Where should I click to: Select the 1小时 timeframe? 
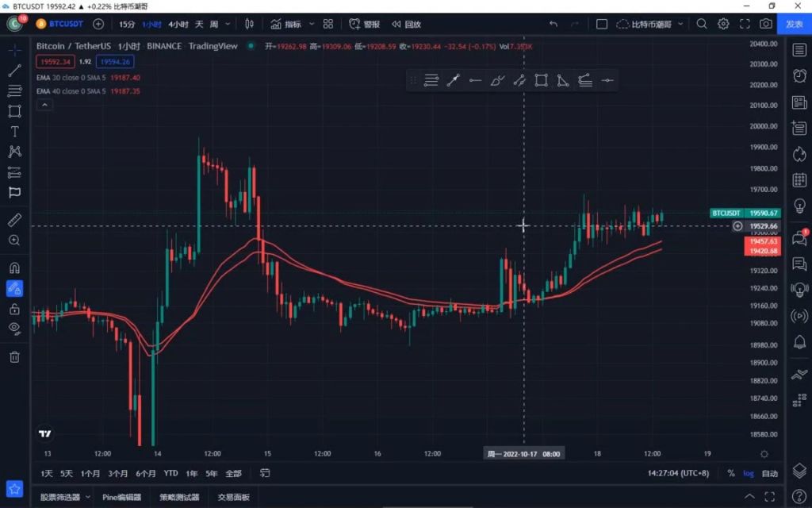[x=151, y=25]
